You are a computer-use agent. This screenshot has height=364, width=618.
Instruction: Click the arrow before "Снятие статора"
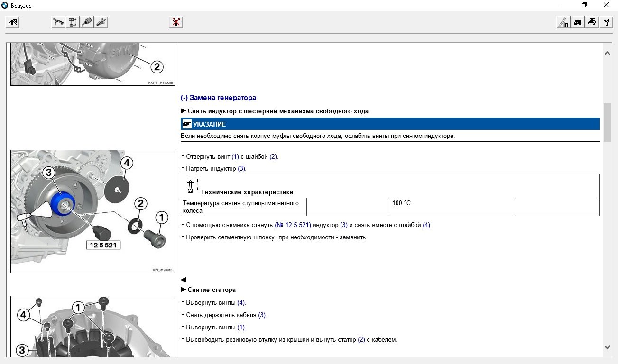(184, 290)
